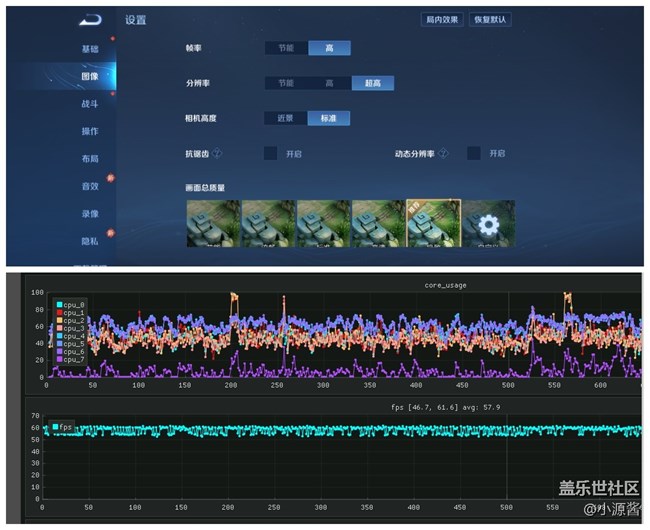Select the highlighted fifth quality preset thumbnail

(432, 223)
